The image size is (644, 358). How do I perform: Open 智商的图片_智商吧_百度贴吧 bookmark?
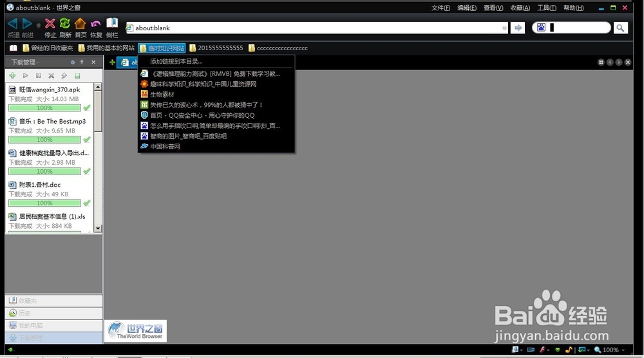coord(216,136)
